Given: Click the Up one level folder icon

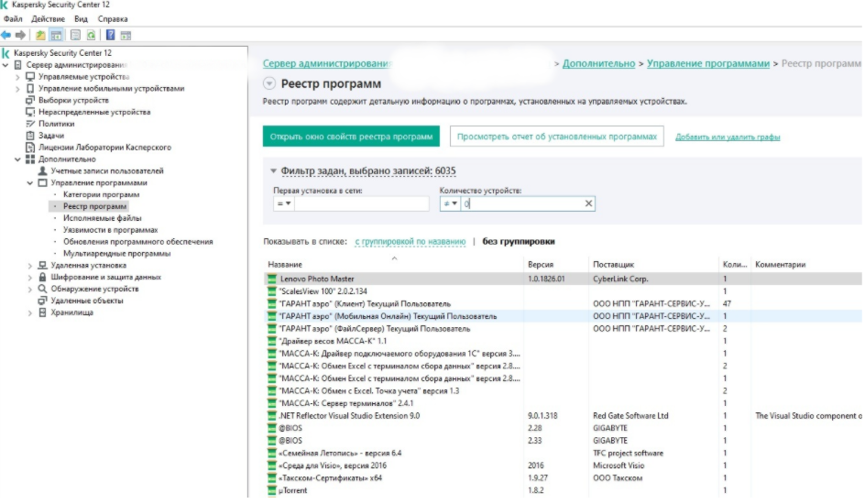Looking at the screenshot, I should [x=40, y=36].
